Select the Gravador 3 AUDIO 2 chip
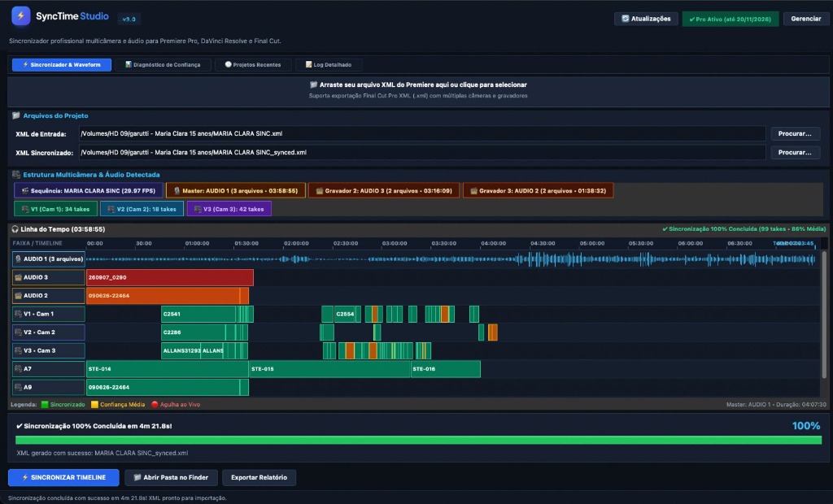The image size is (833, 504). (x=539, y=191)
